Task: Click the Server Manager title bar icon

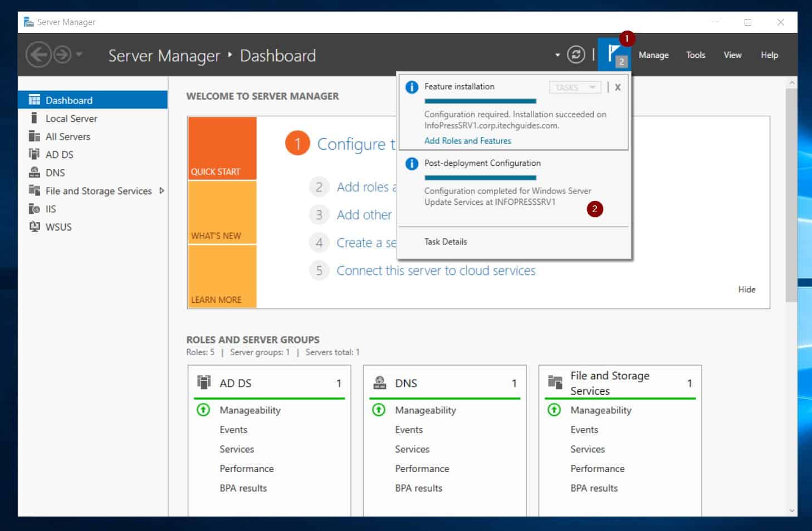Action: point(29,22)
